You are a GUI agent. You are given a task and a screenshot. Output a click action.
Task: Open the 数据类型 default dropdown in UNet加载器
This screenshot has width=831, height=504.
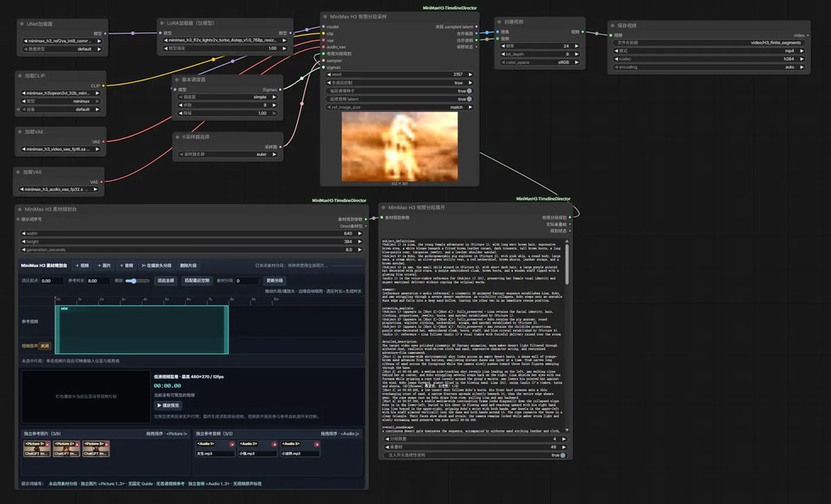click(62, 50)
